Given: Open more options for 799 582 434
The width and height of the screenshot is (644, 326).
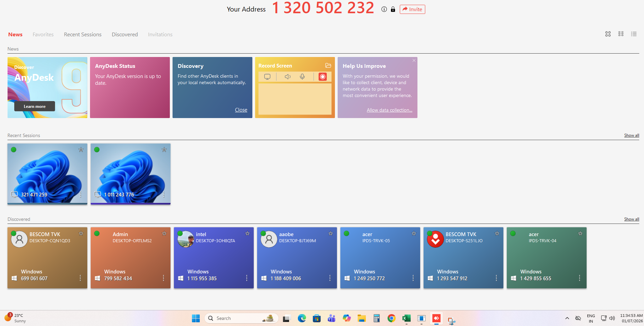Looking at the screenshot, I should [163, 278].
